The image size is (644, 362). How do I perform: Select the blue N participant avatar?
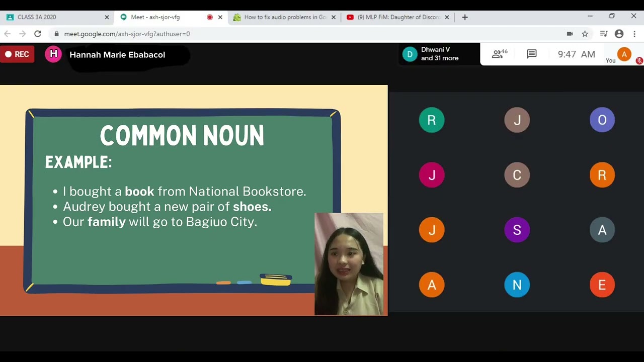point(517,285)
